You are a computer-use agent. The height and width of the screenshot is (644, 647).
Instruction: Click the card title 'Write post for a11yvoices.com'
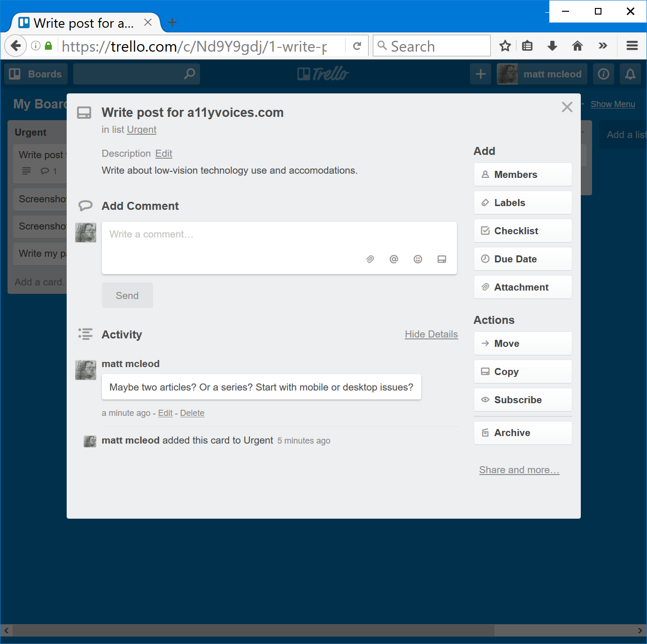tap(193, 113)
